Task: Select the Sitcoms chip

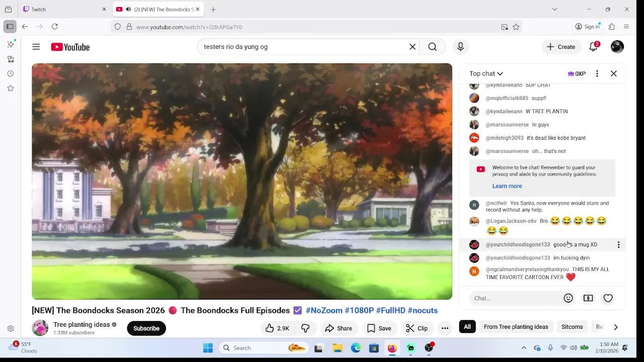Action: tap(572, 327)
